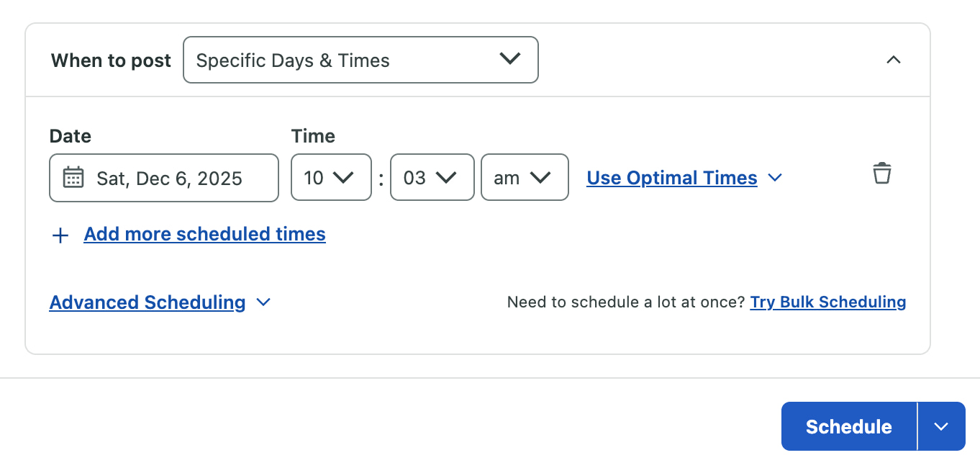The image size is (980, 468).
Task: Expand Advanced Scheduling options
Action: coord(147,302)
